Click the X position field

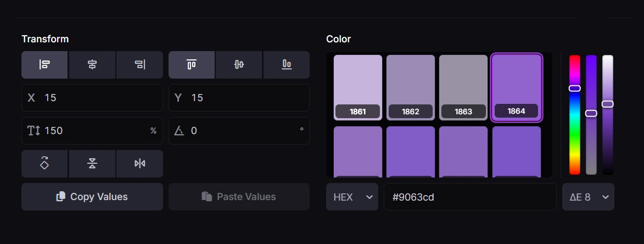click(92, 98)
